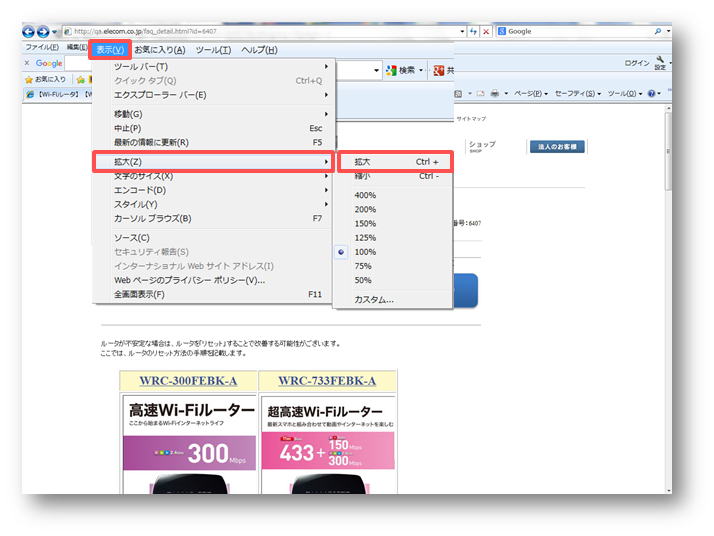Viewport: 714px width, 536px height.
Task: Click 縮小 Ctrl - in the zoom submenu
Action: point(395,176)
